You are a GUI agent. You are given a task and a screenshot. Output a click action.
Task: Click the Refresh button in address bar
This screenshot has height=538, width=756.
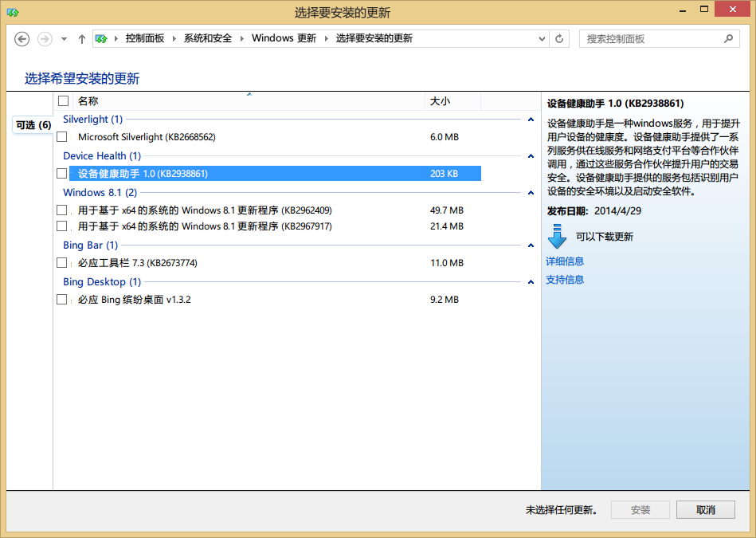tap(559, 38)
